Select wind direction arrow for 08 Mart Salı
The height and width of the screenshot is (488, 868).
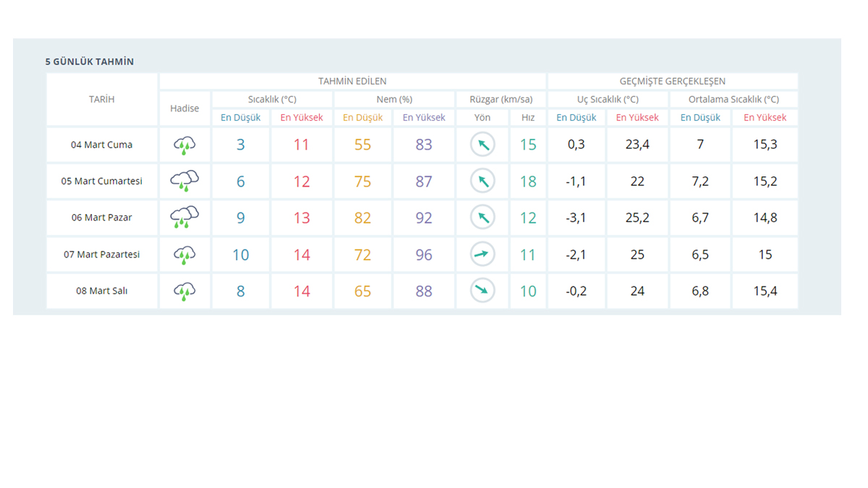482,291
